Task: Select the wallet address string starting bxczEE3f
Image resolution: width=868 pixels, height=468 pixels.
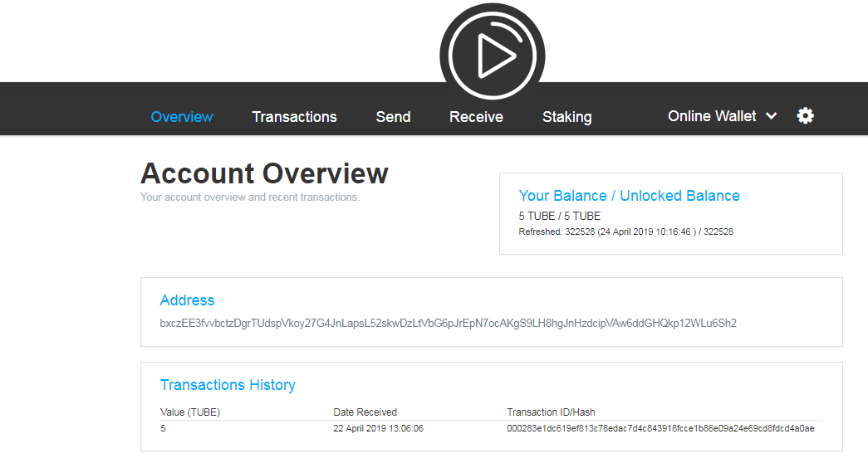Action: 448,323
